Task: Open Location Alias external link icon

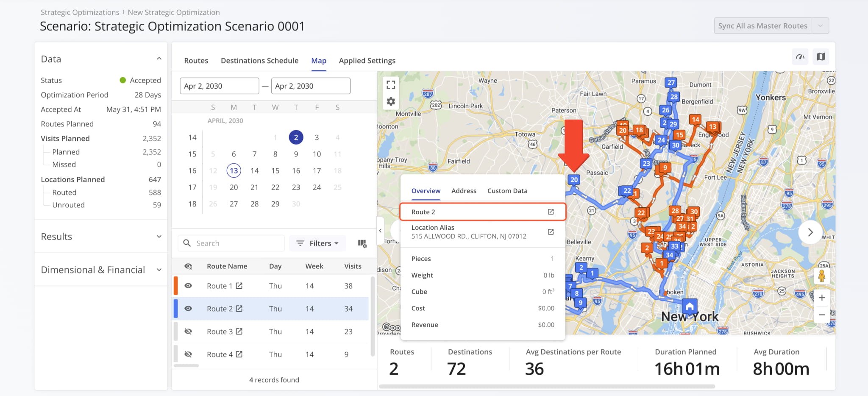Action: (x=551, y=232)
